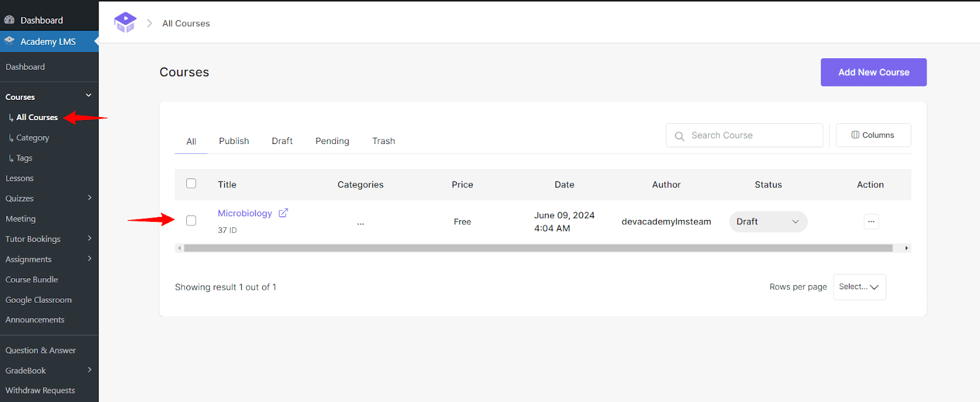Open Microbiology course external link icon
The height and width of the screenshot is (402, 980).
click(283, 213)
